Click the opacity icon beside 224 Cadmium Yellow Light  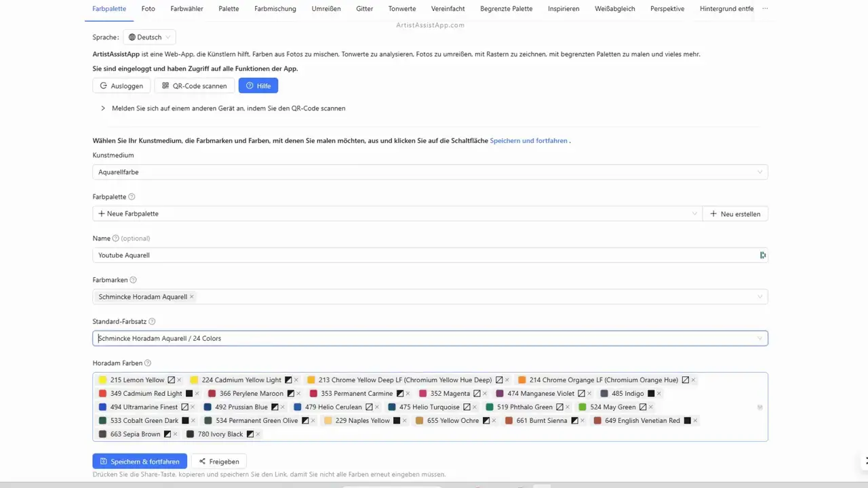click(288, 380)
